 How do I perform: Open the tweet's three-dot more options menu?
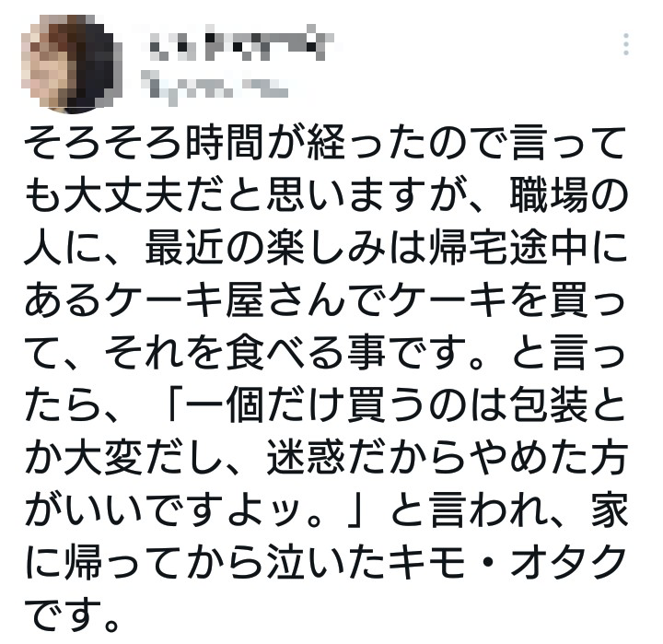(x=626, y=43)
